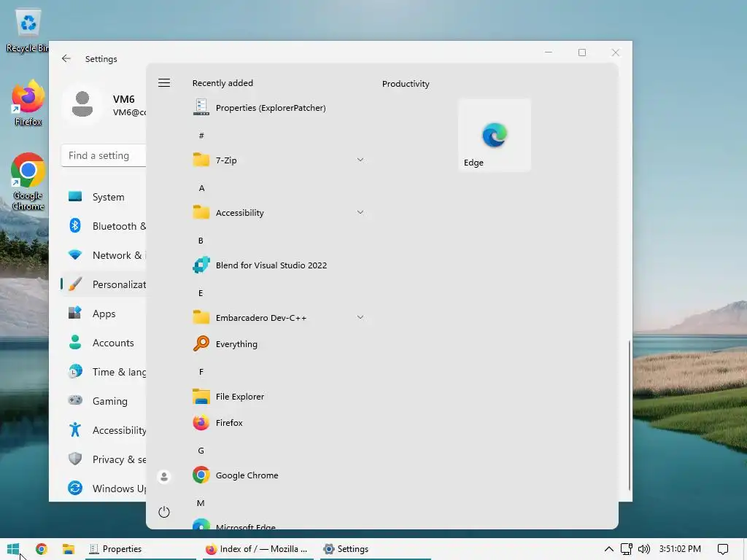Expand the Embarcadero Dev-C++ folder chevron

point(360,318)
